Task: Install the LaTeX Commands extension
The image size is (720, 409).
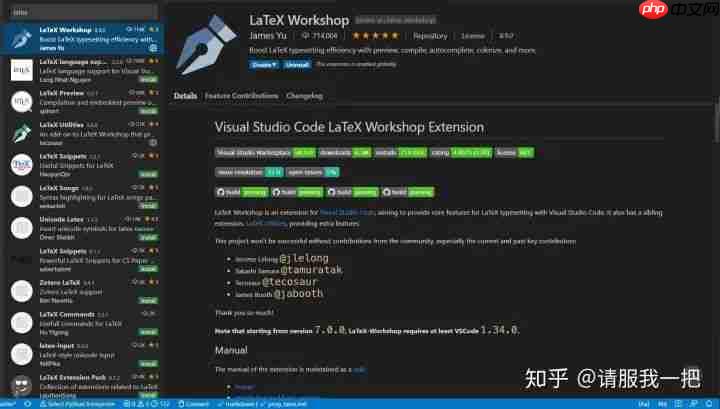Action: point(148,331)
